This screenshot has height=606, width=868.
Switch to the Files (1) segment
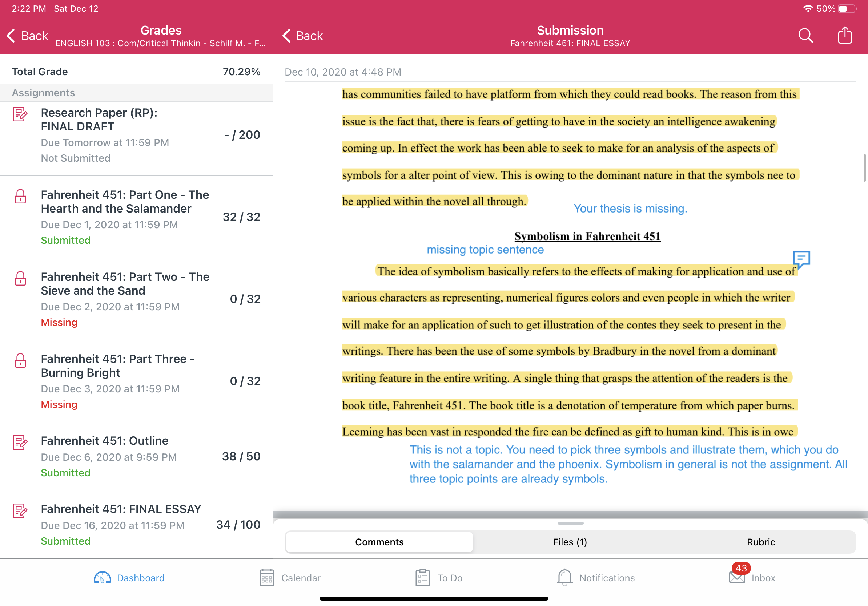coord(570,542)
